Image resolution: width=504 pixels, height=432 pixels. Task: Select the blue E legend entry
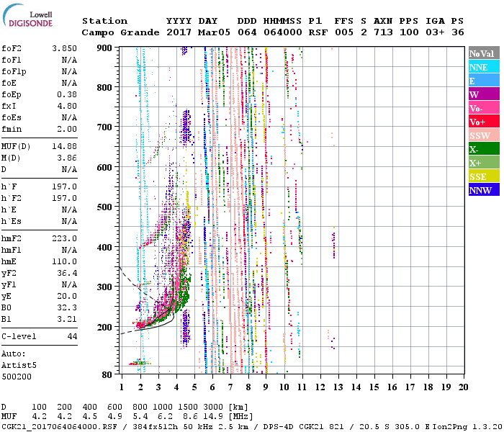pos(484,81)
